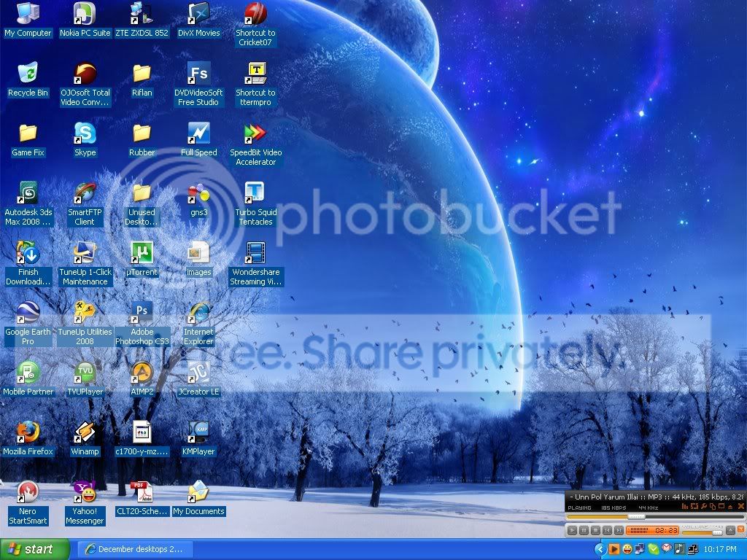Click the track seek slider handle

point(636,517)
